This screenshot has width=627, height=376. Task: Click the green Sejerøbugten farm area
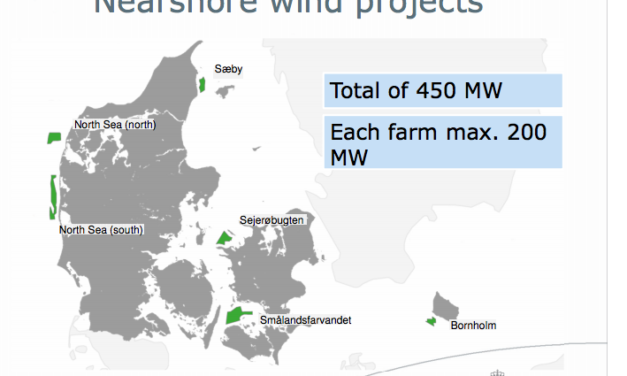click(x=224, y=238)
